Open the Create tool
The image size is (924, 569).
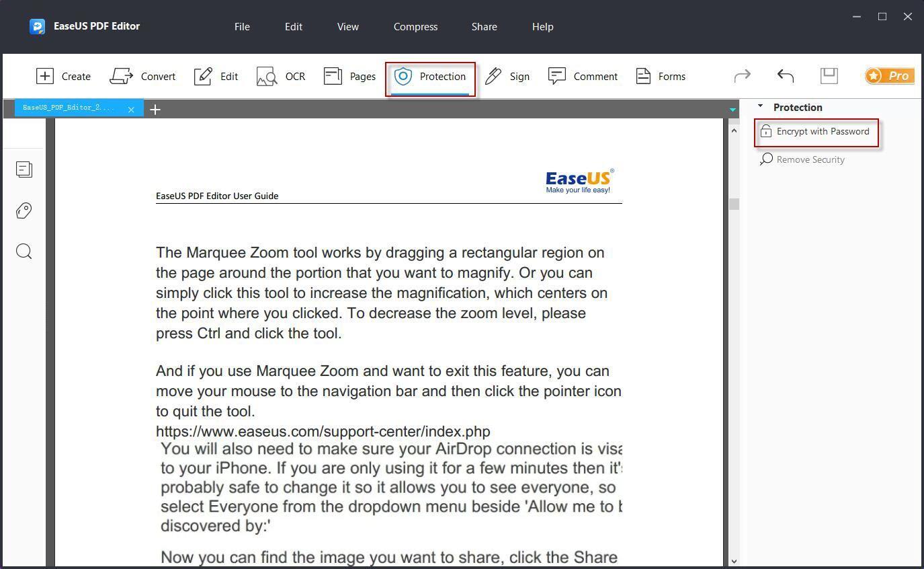tap(63, 76)
